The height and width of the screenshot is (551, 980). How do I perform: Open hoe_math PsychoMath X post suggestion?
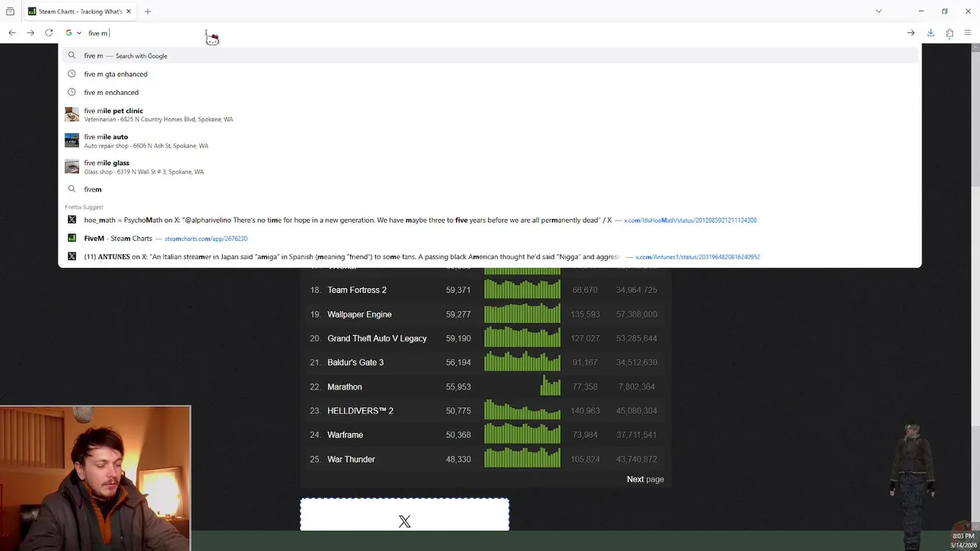point(490,220)
